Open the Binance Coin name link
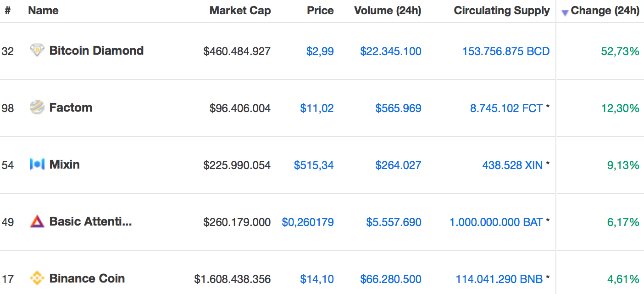 click(87, 278)
